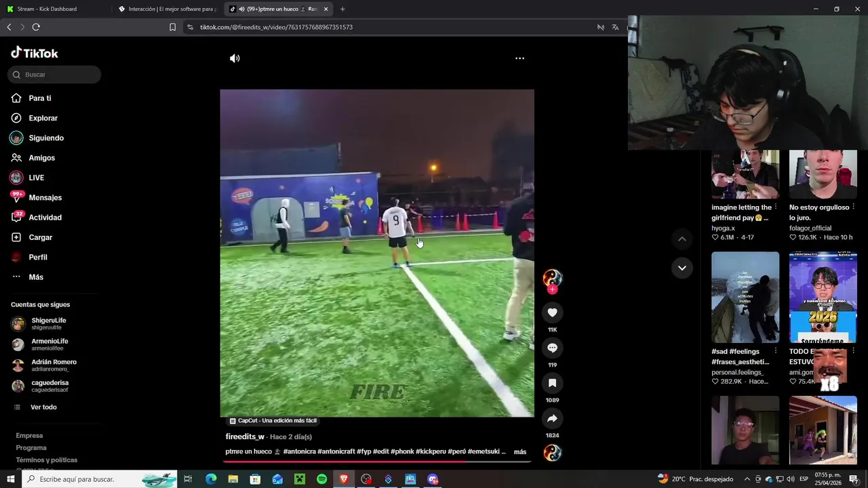Open 'No estoy orgulloso lo juro' thumbnail
868x488 pixels.
click(x=823, y=175)
